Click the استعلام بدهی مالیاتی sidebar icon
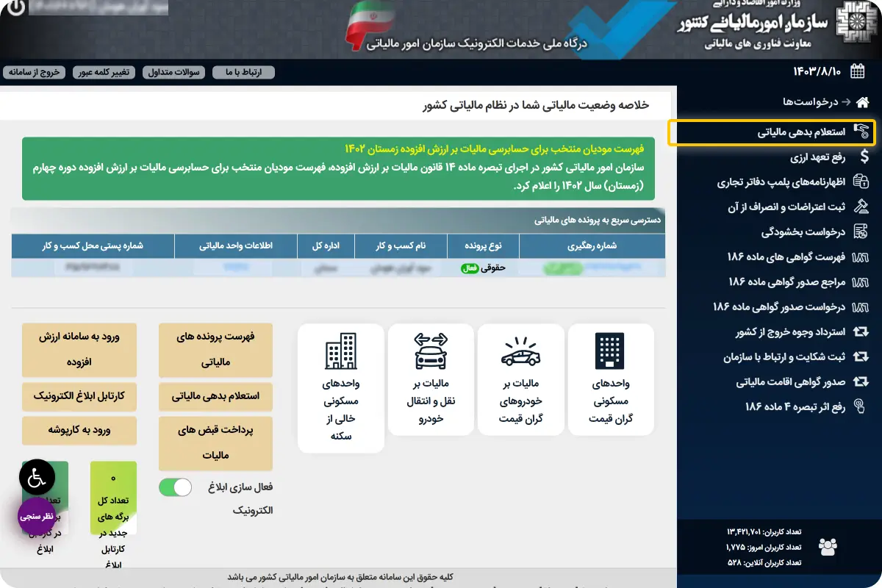882x588 pixels. (861, 132)
